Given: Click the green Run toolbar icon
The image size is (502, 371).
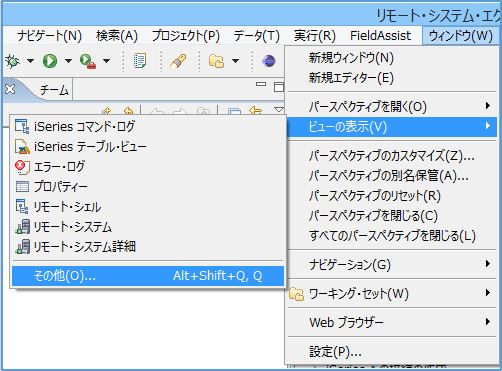Looking at the screenshot, I should point(50,61).
